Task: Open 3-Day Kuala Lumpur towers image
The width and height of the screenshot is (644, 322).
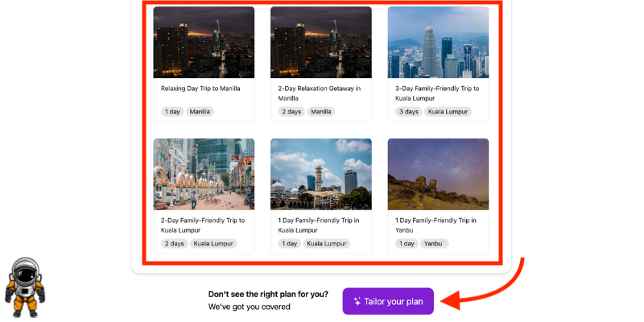Action: click(x=438, y=43)
